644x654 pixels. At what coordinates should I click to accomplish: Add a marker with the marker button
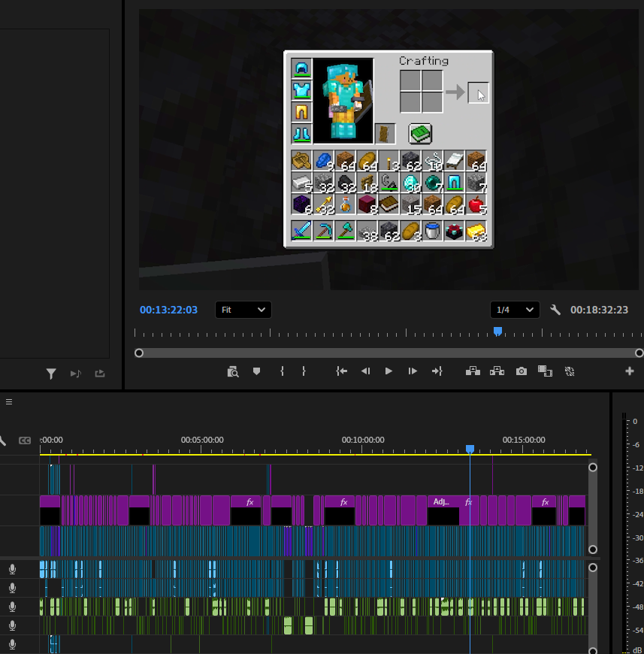tap(257, 371)
